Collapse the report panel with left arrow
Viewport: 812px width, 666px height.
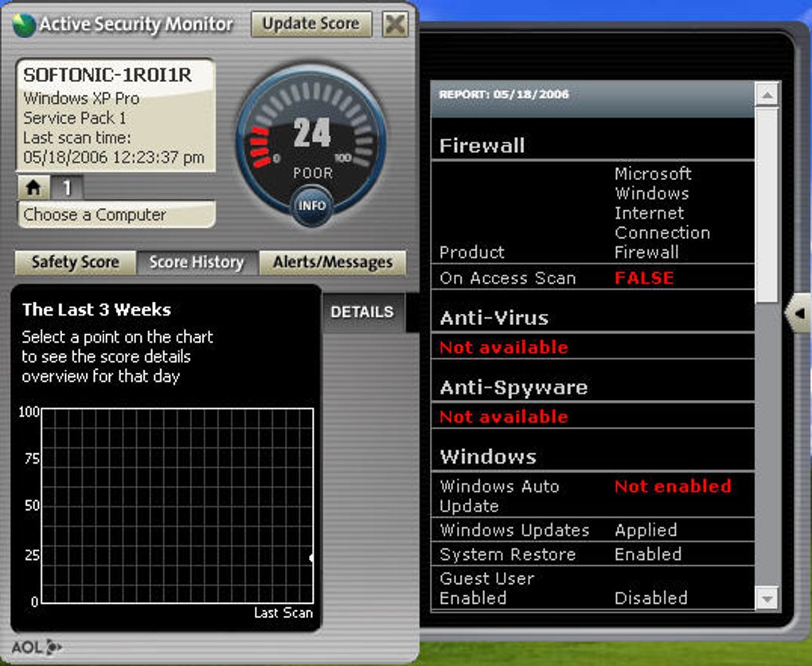tap(798, 313)
